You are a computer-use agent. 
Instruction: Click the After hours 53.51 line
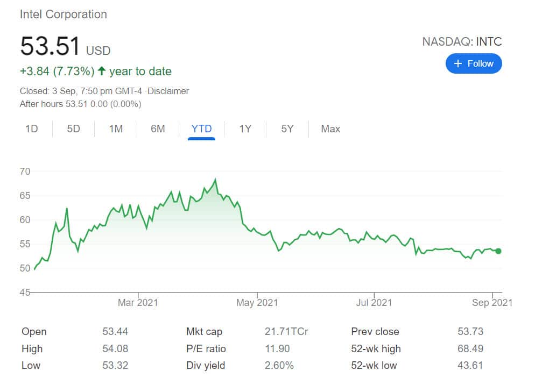click(81, 104)
